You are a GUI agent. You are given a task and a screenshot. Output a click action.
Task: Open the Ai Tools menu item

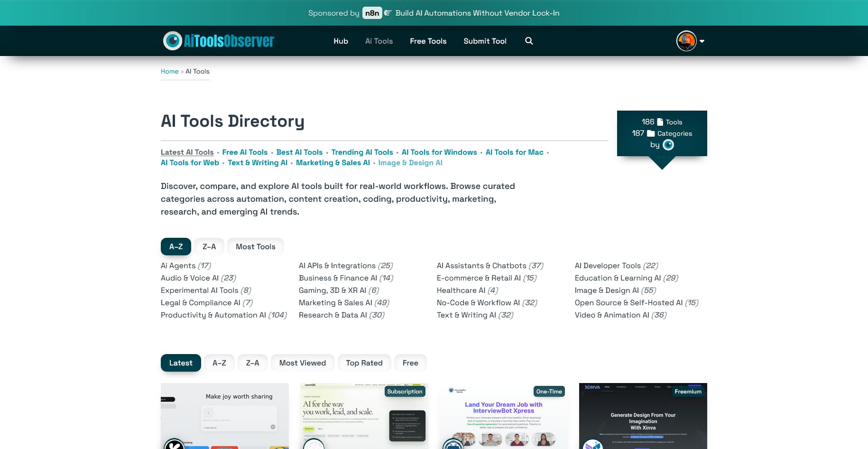coord(379,41)
